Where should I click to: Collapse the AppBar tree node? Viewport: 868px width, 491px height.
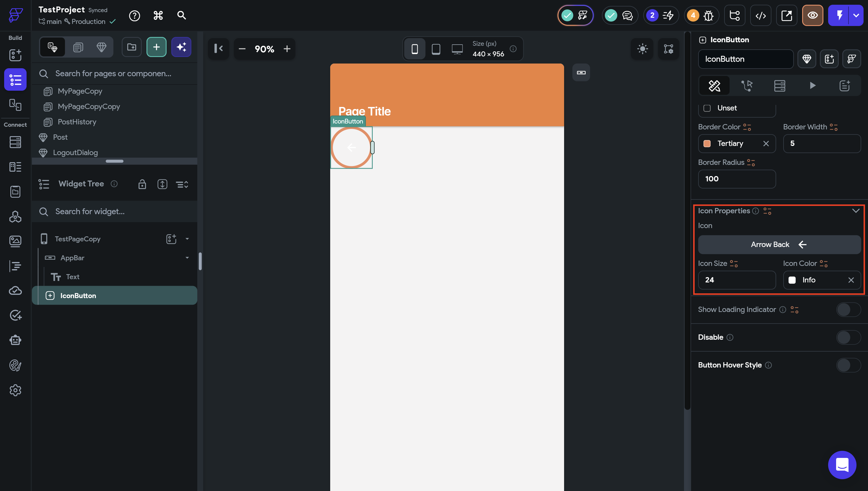pyautogui.click(x=187, y=258)
